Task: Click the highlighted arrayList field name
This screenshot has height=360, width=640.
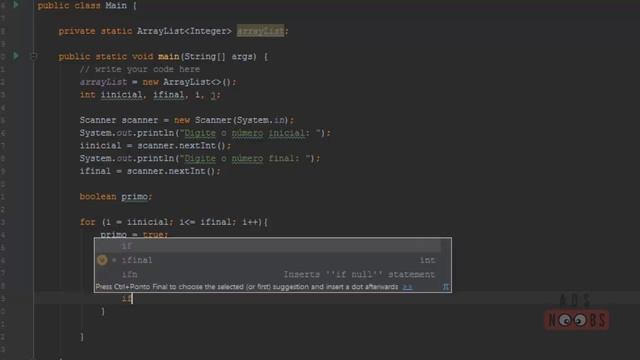Action: point(260,31)
